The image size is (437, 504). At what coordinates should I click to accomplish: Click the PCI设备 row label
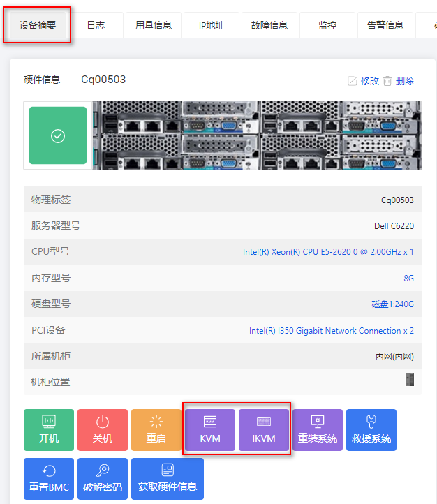(48, 330)
